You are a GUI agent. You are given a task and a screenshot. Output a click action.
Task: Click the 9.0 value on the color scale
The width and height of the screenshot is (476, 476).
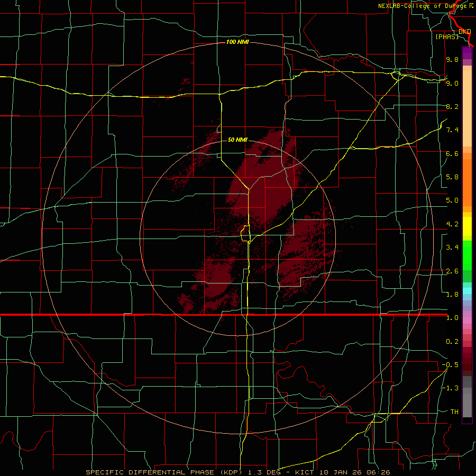click(452, 83)
